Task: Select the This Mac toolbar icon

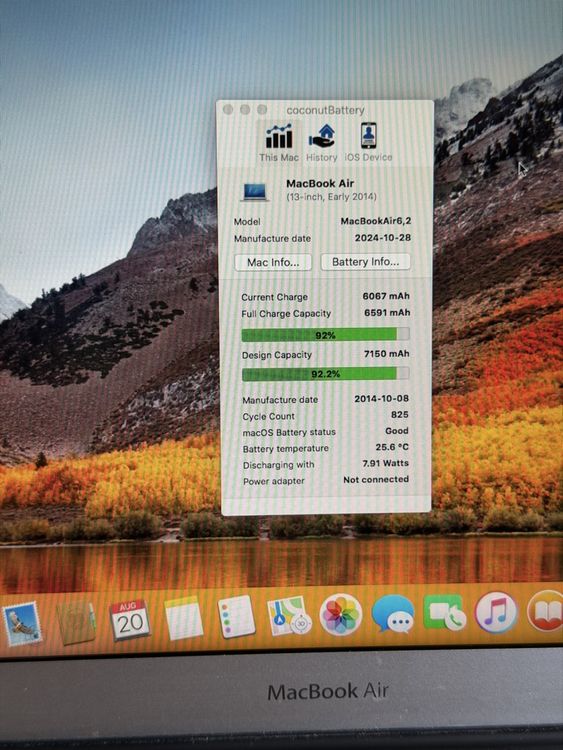Action: point(279,142)
